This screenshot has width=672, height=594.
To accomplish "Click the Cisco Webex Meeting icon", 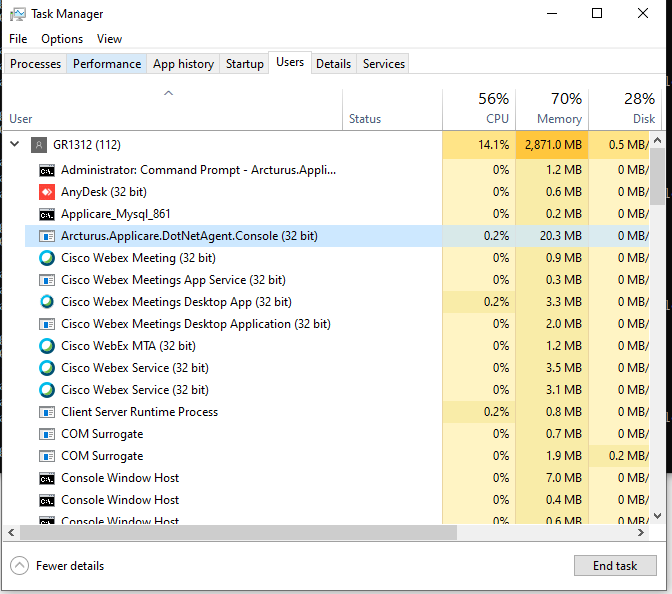I will [x=47, y=258].
